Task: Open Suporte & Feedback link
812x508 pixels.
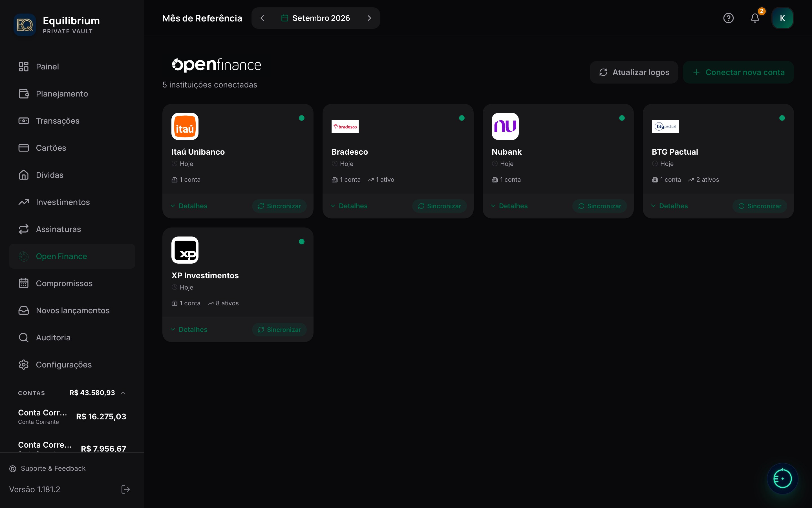Action: coord(47,468)
